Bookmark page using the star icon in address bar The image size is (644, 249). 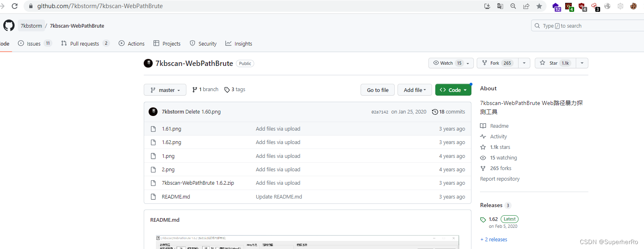tap(539, 6)
